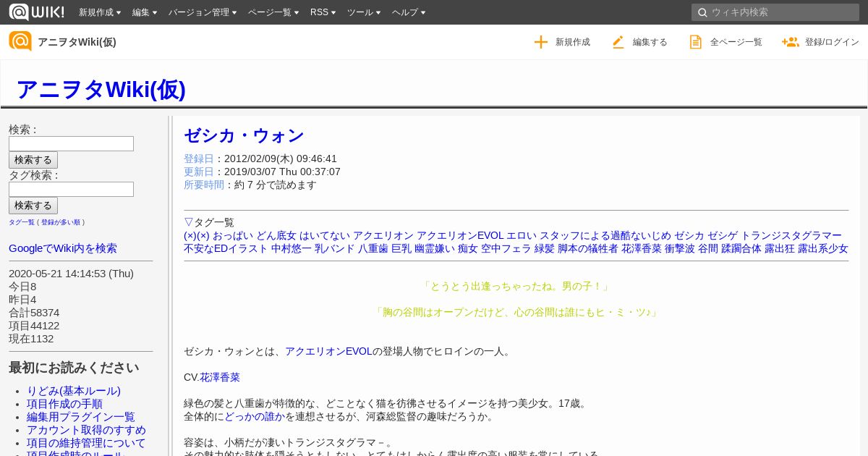Click the page icon for 全ページ一覧
Viewport: 868px width, 456px height.
point(696,42)
